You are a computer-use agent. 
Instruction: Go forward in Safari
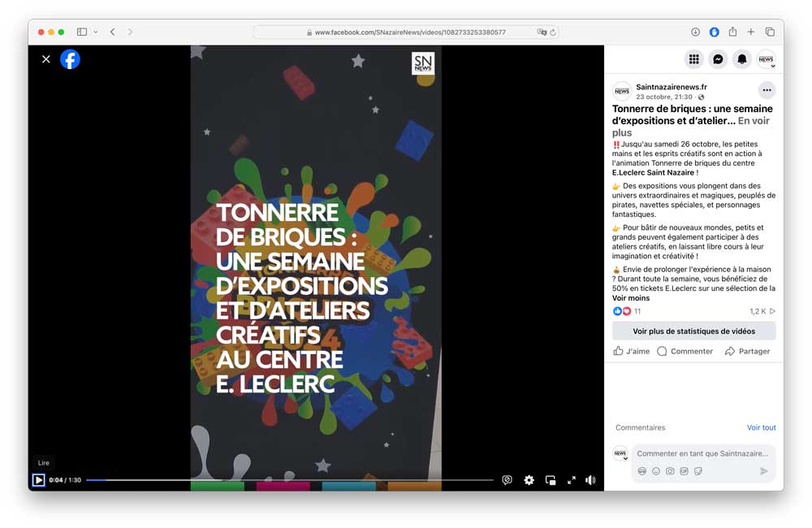[130, 32]
